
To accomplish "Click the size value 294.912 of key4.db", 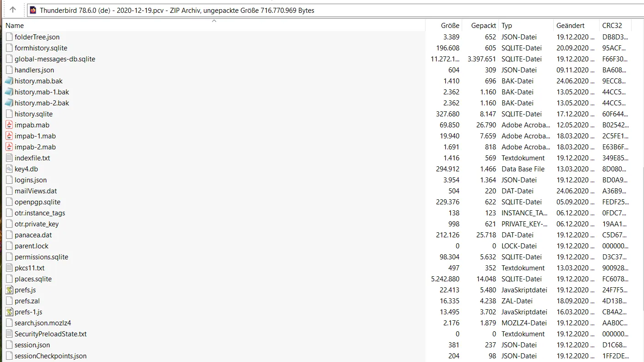I will click(448, 169).
